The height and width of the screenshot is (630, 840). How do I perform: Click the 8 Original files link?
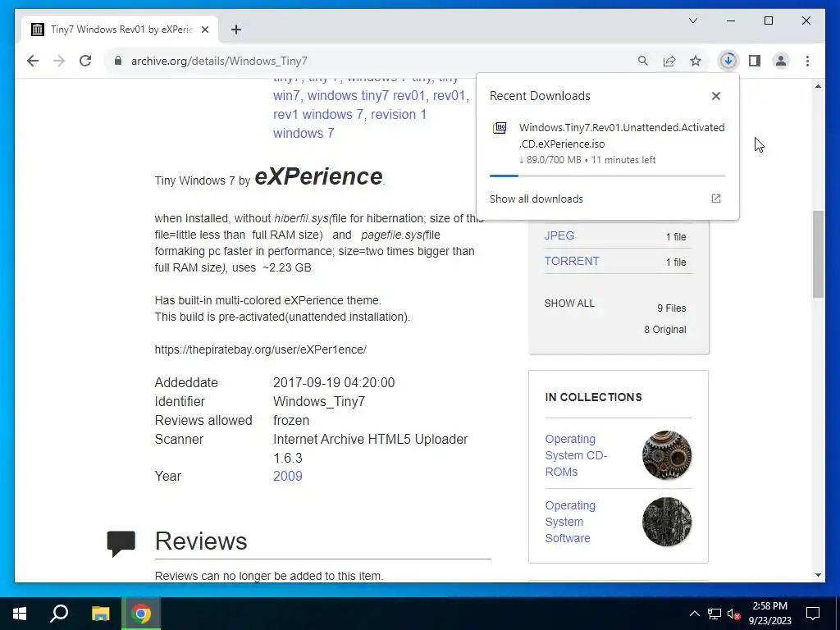[664, 330]
